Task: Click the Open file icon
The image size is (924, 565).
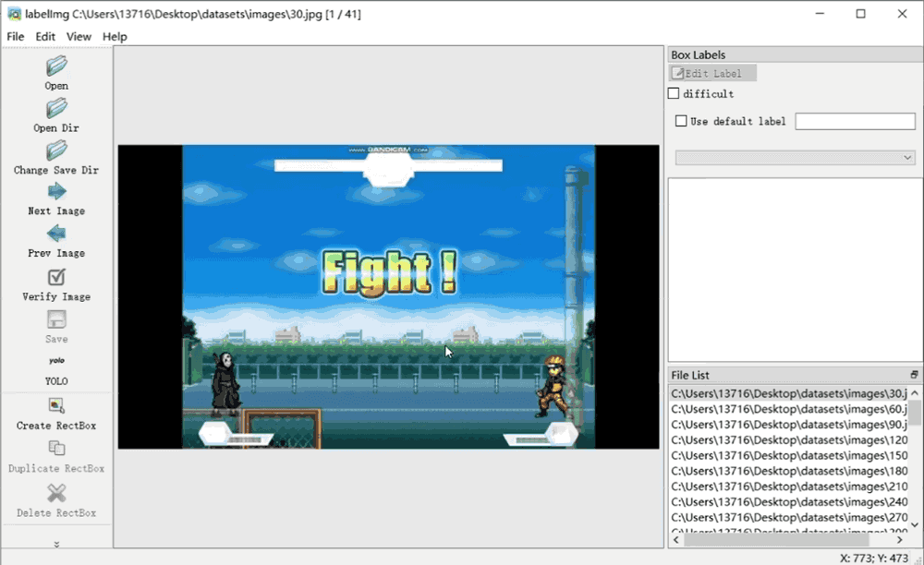Action: (56, 66)
